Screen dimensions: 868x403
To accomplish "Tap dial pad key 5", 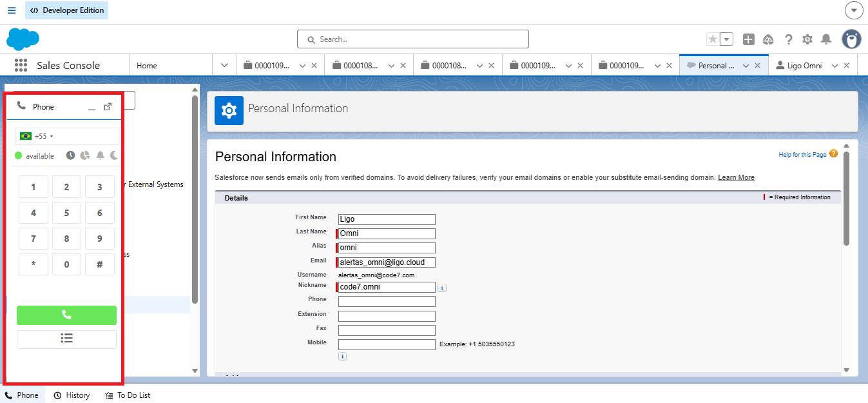I will [x=66, y=213].
